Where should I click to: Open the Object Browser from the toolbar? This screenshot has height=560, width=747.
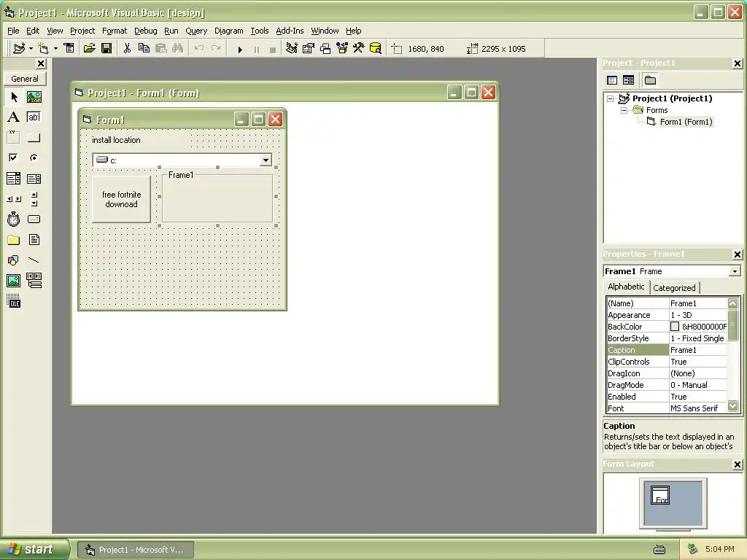(x=342, y=49)
